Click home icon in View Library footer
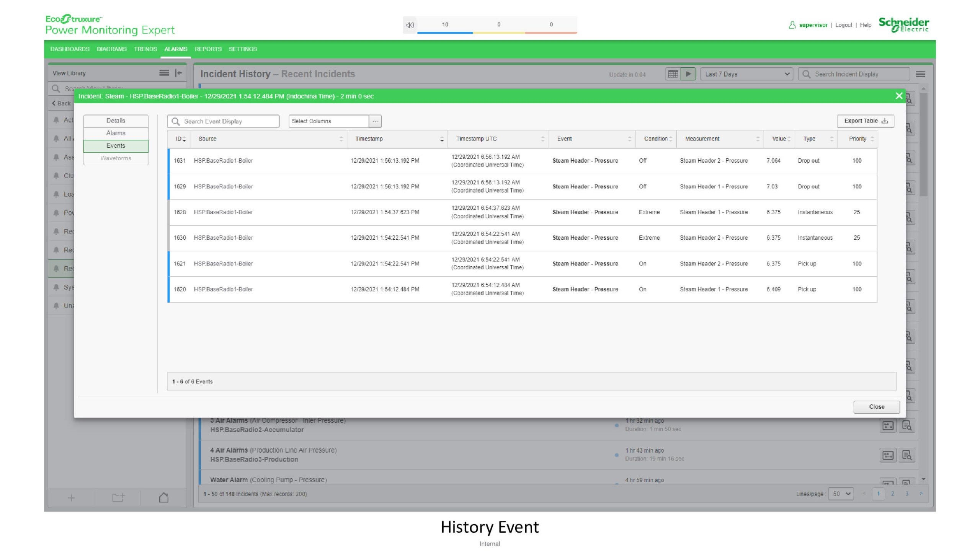Image resolution: width=980 pixels, height=551 pixels. [x=163, y=497]
